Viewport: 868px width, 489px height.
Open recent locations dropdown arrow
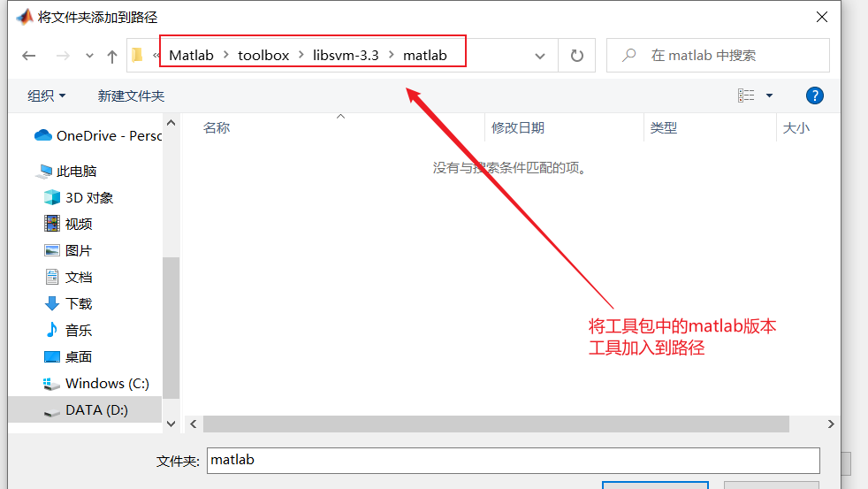tap(89, 56)
